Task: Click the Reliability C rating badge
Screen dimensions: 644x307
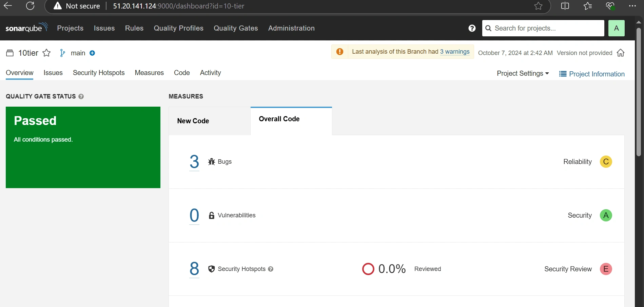Action: pyautogui.click(x=606, y=162)
